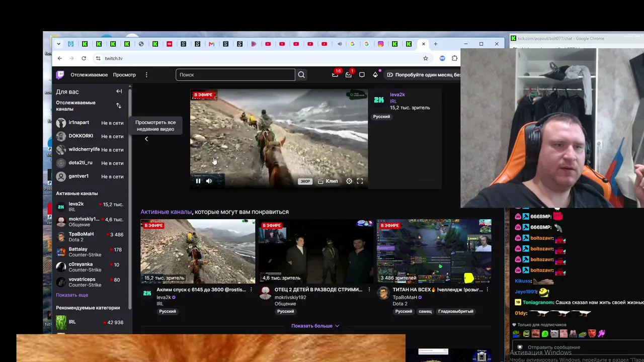Screen dimensions: 644x362
Task: Open followed channel DOKKORKI
Action: point(90,136)
